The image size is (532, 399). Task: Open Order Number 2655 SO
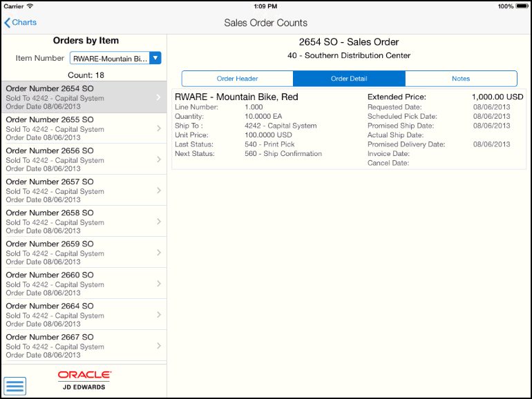point(84,128)
